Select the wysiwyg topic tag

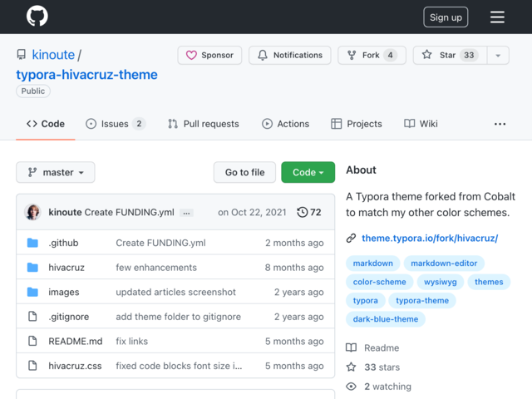click(441, 282)
